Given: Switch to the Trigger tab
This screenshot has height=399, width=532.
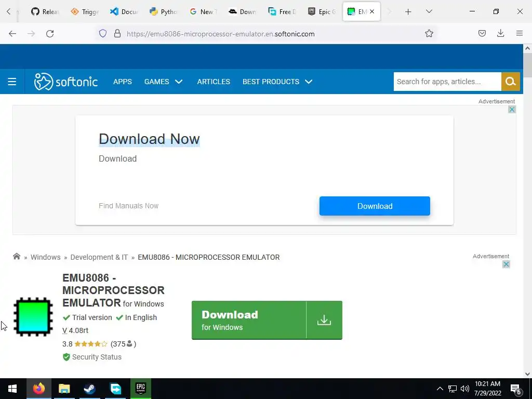Looking at the screenshot, I should click(85, 12).
